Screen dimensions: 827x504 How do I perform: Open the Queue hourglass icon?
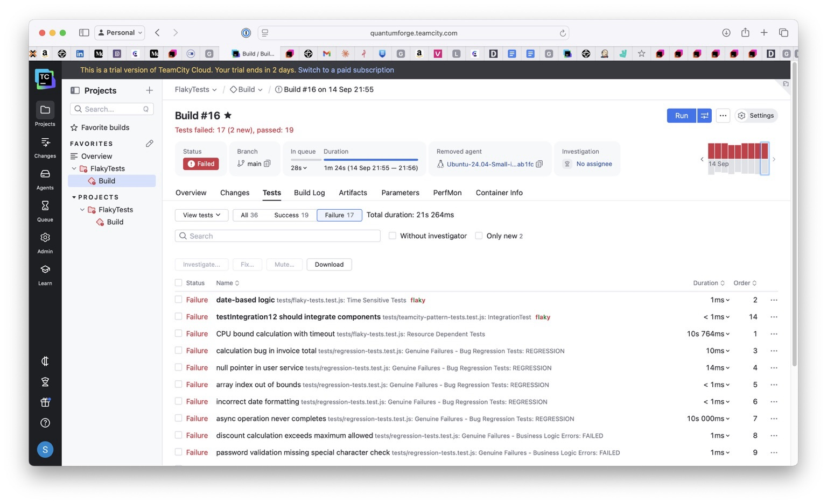[x=45, y=206]
